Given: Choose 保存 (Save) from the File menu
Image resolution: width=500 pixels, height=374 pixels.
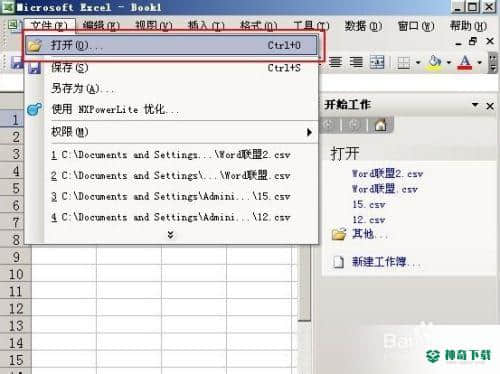Looking at the screenshot, I should pos(171,68).
